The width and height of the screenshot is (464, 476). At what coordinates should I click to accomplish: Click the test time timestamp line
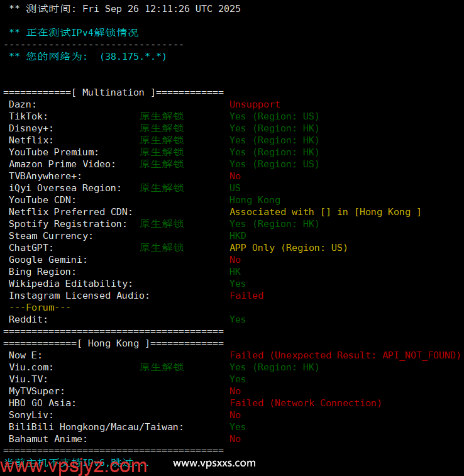(124, 9)
